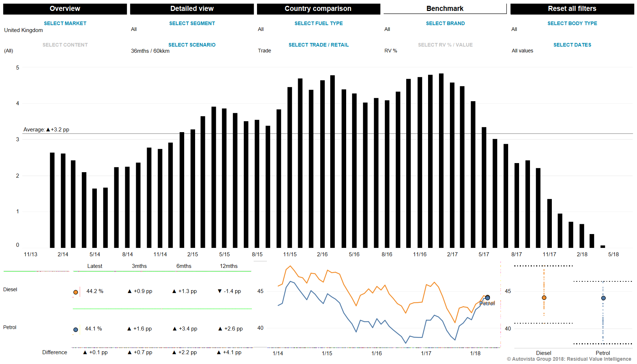The height and width of the screenshot is (364, 637).
Task: Open the Overview tab
Action: pyautogui.click(x=65, y=9)
